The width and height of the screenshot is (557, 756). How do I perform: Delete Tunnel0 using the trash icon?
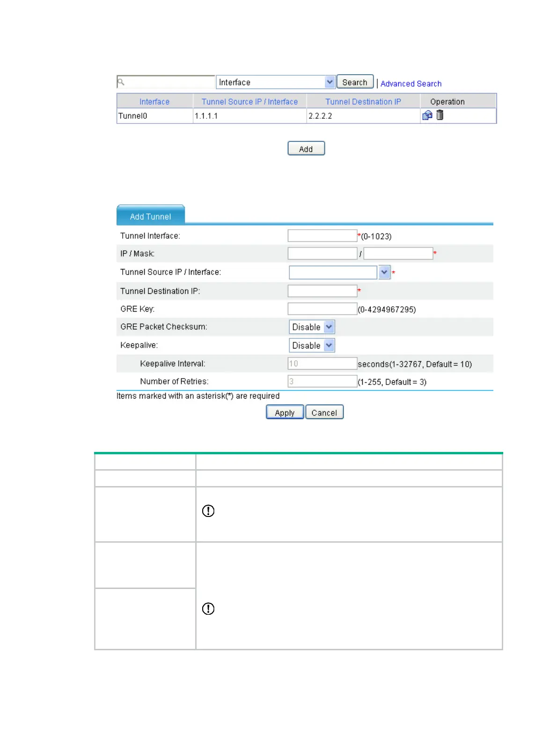click(440, 115)
